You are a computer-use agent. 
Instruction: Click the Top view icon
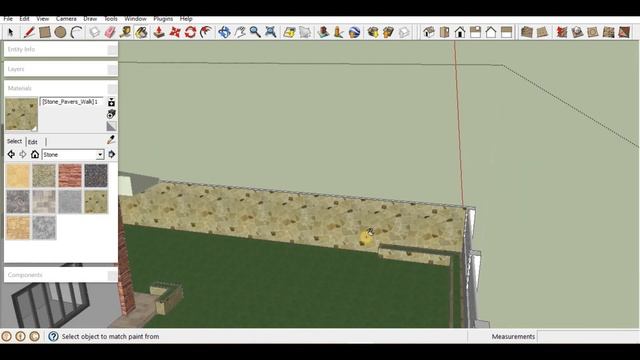444,32
